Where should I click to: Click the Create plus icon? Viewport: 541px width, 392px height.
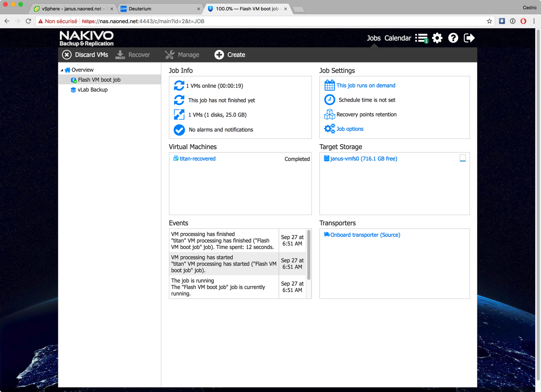(219, 55)
